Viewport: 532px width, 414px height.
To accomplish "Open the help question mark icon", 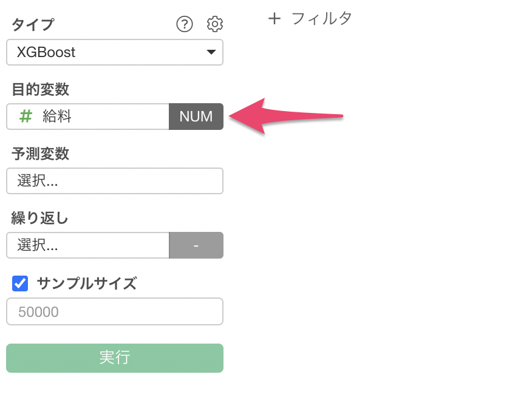I will click(x=185, y=24).
